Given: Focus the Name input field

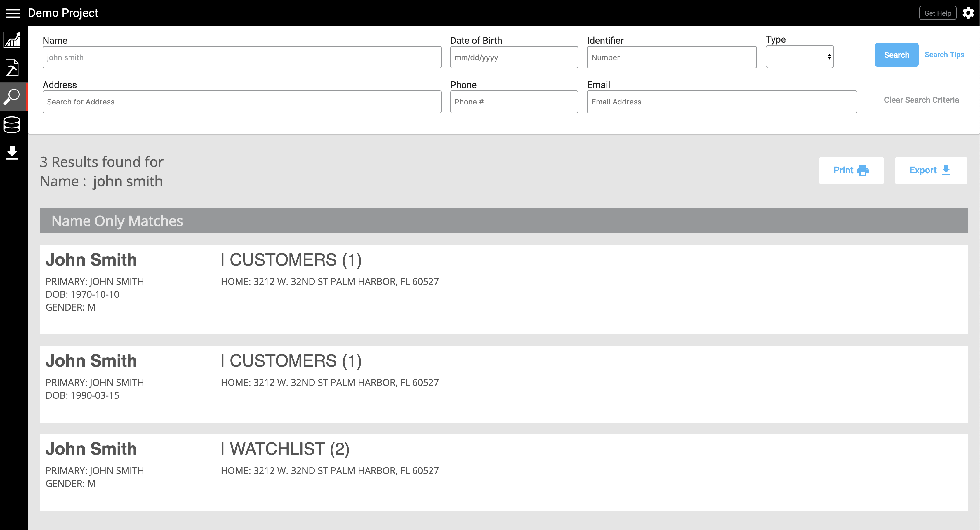Looking at the screenshot, I should 241,57.
